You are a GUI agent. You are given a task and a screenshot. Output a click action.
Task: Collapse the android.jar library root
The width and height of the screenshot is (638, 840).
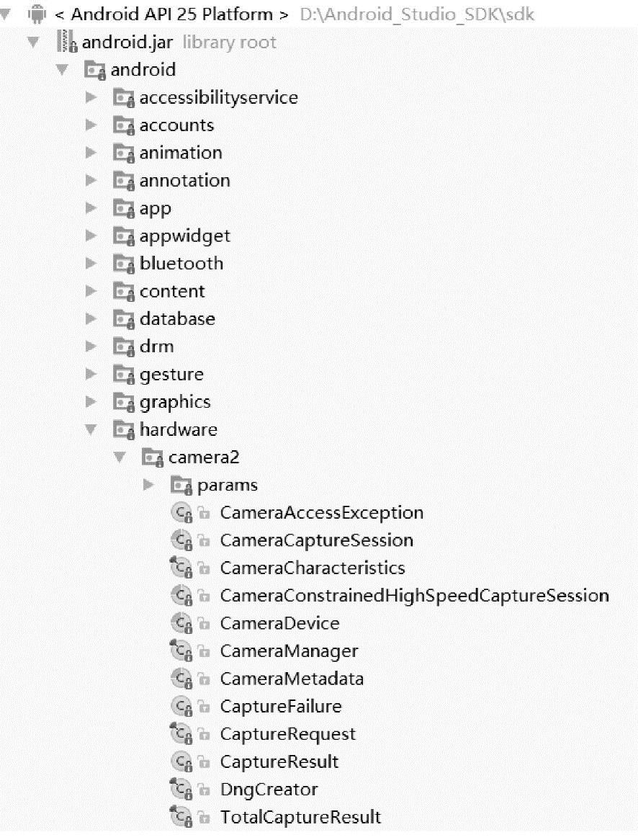pos(33,43)
